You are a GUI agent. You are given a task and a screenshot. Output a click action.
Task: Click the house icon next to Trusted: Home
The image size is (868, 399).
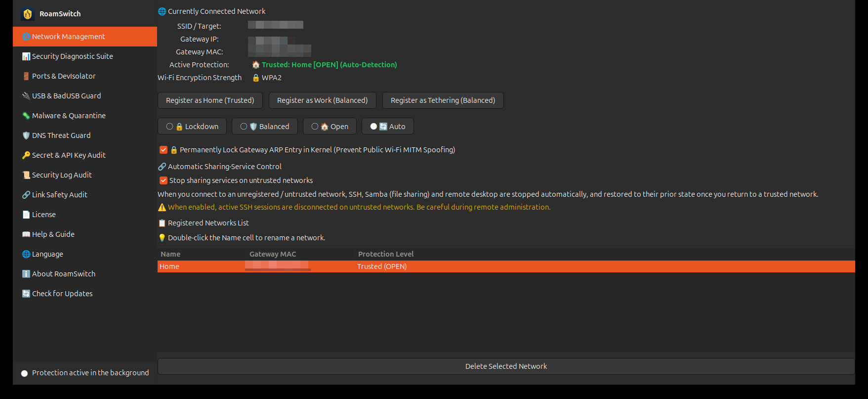(256, 65)
